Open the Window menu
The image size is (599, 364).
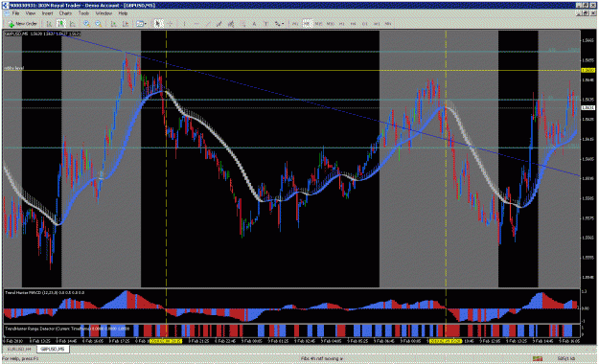tap(104, 13)
